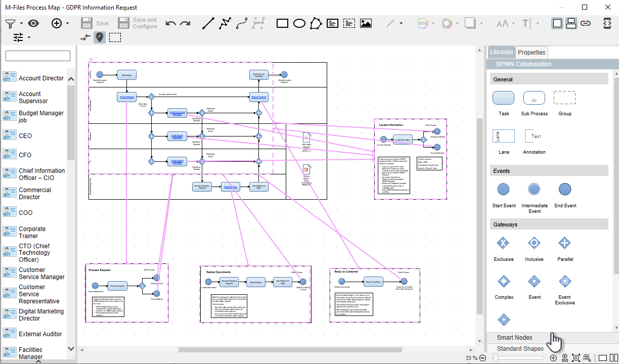Select the rectangle shape tool

[x=282, y=23]
